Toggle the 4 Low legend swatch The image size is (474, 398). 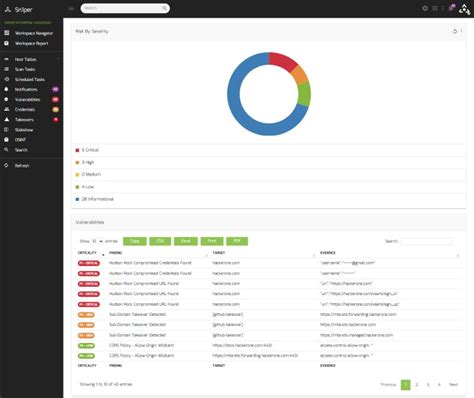pos(77,187)
